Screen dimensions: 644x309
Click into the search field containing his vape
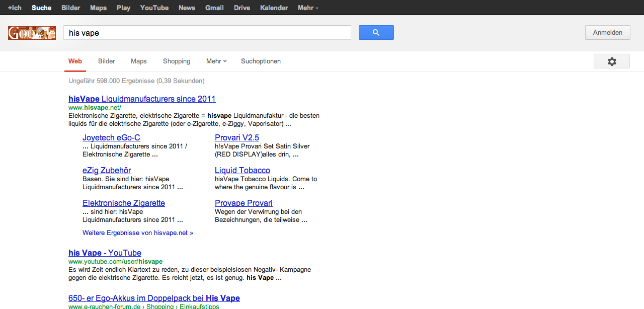point(206,33)
